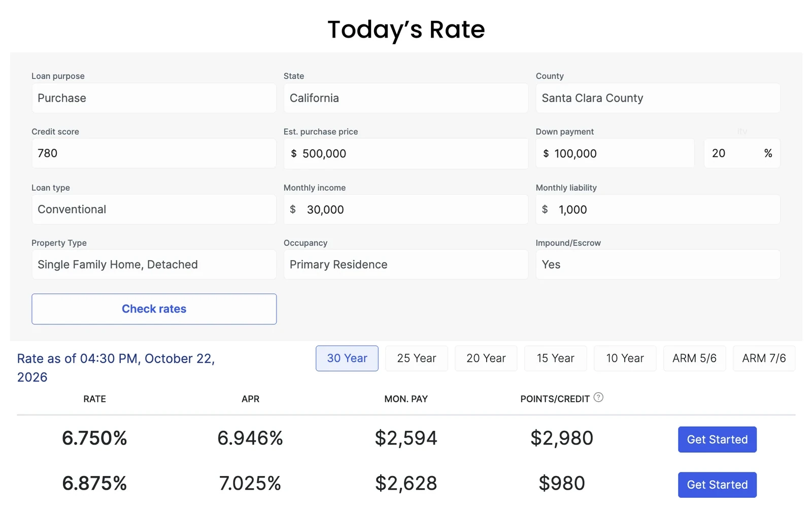Open the Occupancy dropdown showing Primary Residence
Screen dimensions: 812x508
pos(406,265)
